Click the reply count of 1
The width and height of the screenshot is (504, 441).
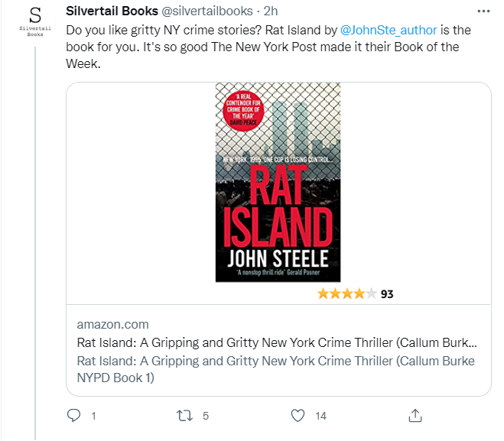[93, 416]
